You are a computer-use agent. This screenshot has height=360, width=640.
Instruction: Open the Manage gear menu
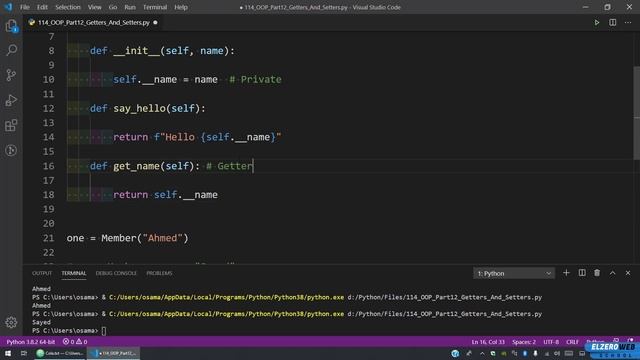click(11, 322)
